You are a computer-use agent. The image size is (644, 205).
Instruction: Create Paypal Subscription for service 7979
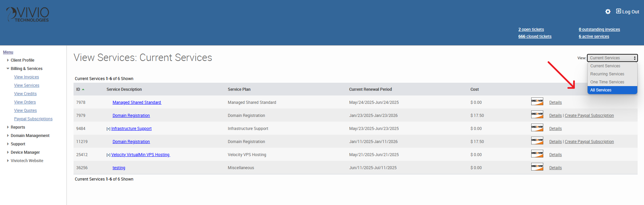tap(589, 116)
